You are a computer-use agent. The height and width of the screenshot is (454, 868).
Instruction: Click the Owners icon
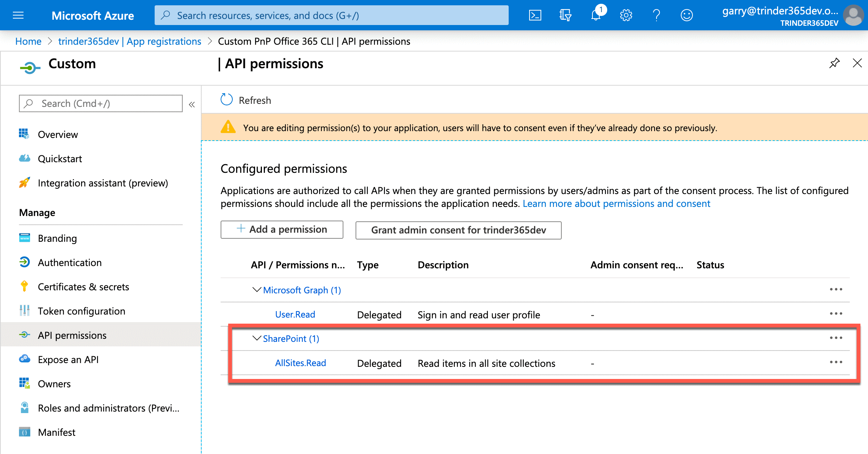pyautogui.click(x=24, y=383)
